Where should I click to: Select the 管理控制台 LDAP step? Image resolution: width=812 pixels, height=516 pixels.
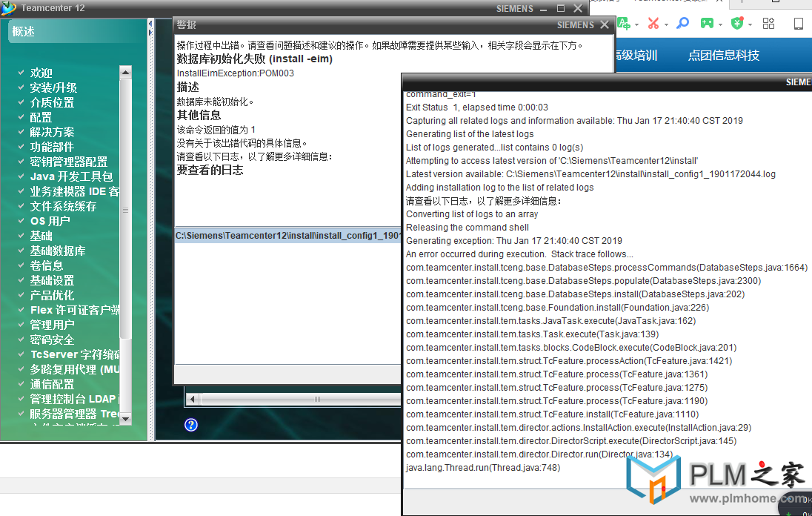pyautogui.click(x=75, y=400)
